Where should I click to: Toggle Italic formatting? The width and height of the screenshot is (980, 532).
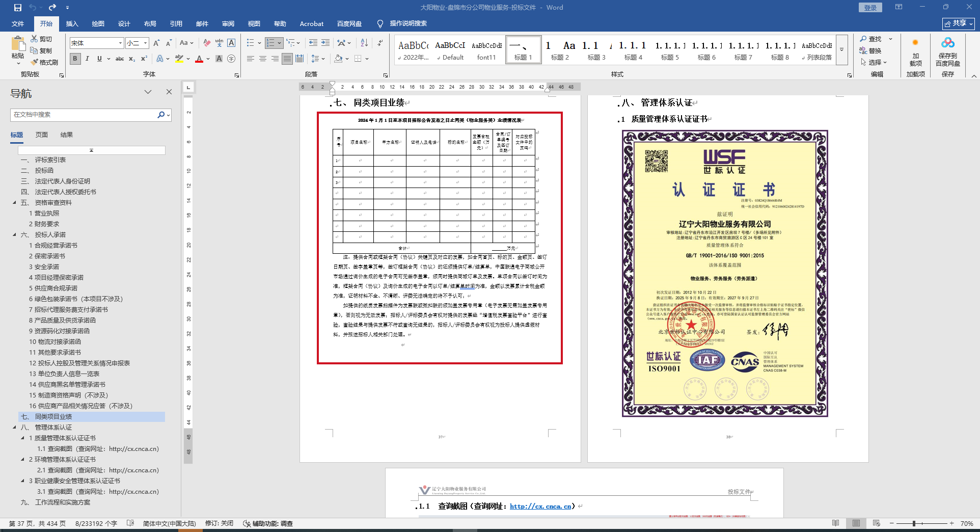[x=87, y=59]
